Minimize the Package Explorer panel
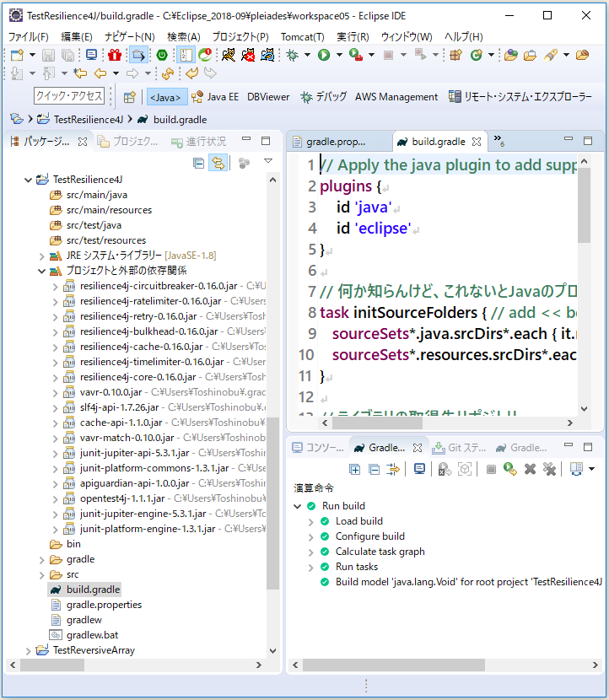Screen dimensions: 609x700 [x=246, y=139]
